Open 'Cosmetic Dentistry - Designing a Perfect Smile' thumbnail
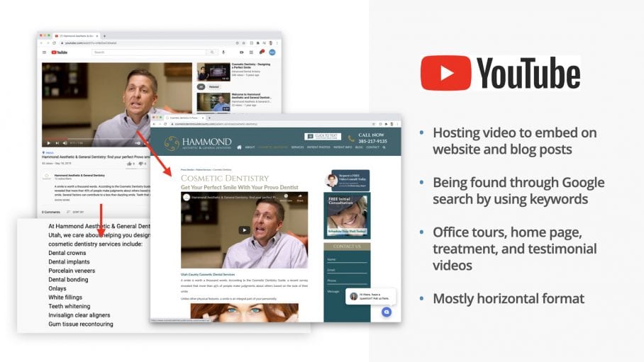 [213, 72]
